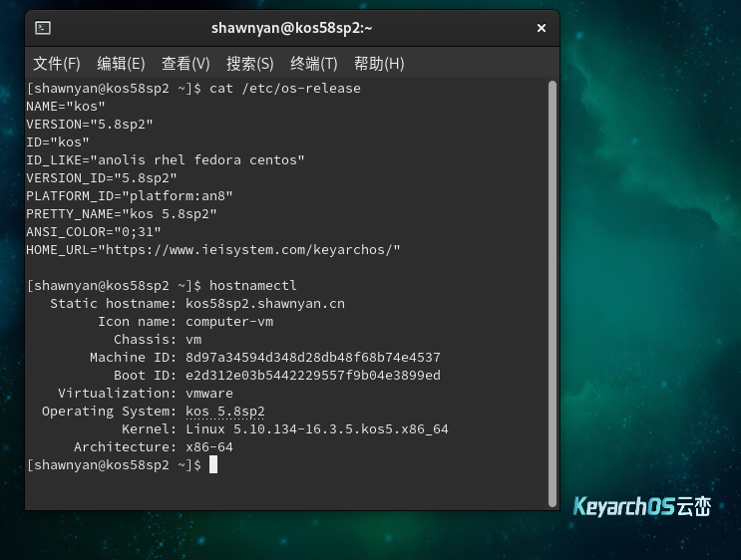Open the 文件(F) menu
The width and height of the screenshot is (741, 560).
pos(57,63)
